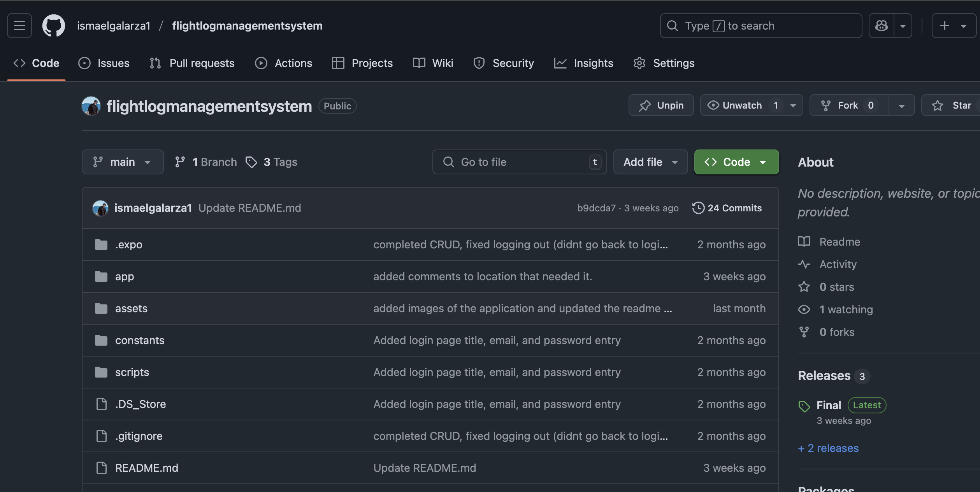This screenshot has width=980, height=492.
Task: Fork the repository
Action: pyautogui.click(x=849, y=105)
